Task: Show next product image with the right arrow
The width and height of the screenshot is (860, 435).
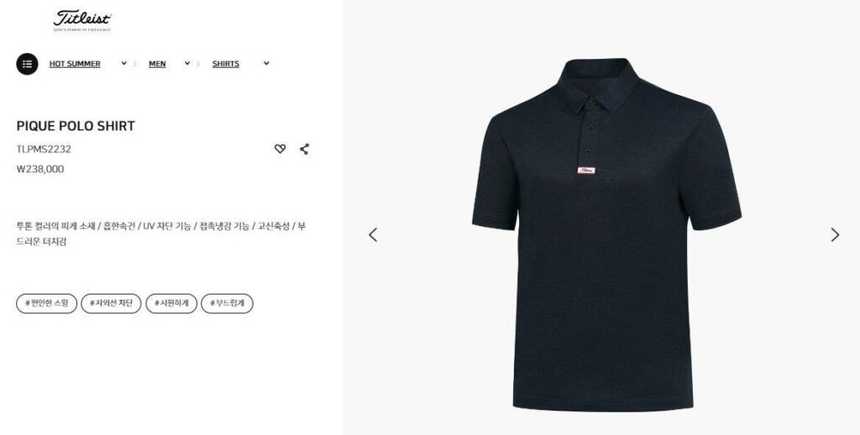Action: pos(835,235)
